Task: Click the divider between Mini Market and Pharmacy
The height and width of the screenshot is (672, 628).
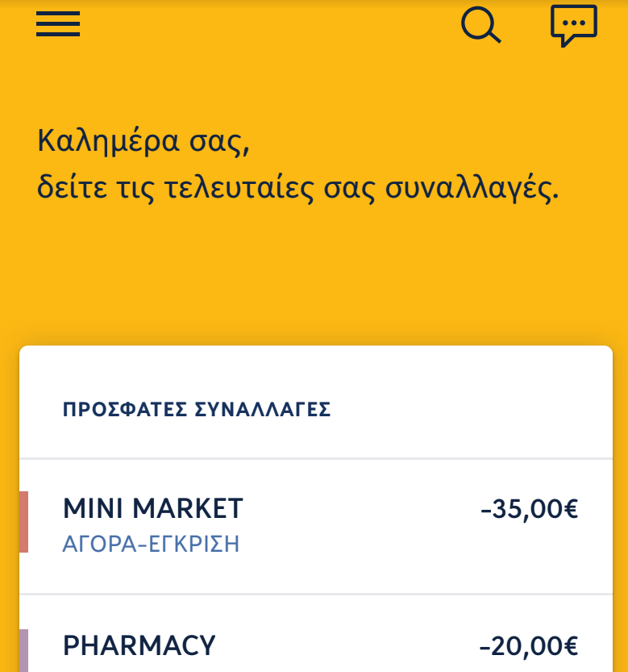Action: coord(315,595)
